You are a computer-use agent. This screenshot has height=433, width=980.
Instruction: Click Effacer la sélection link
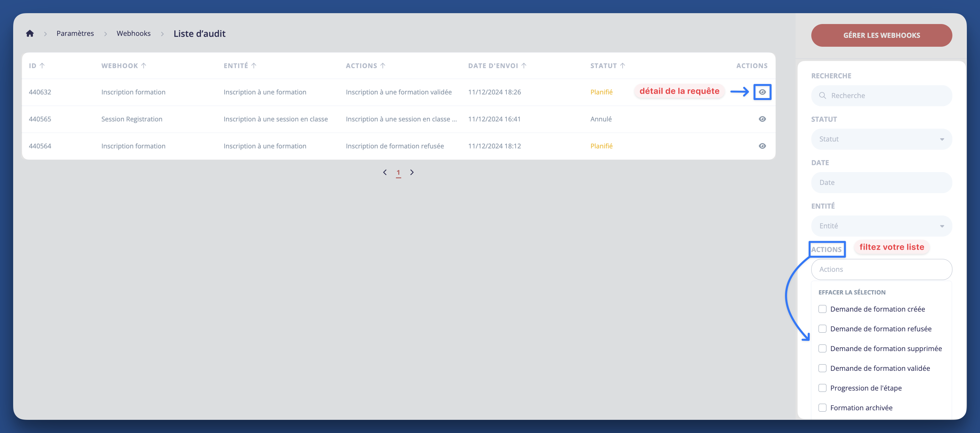click(852, 292)
